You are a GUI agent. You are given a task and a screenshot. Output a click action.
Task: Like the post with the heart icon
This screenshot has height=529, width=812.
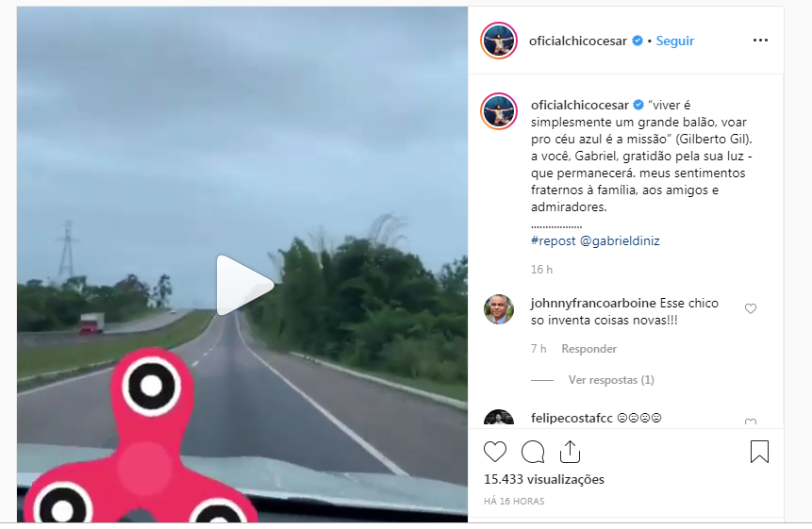pyautogui.click(x=495, y=452)
